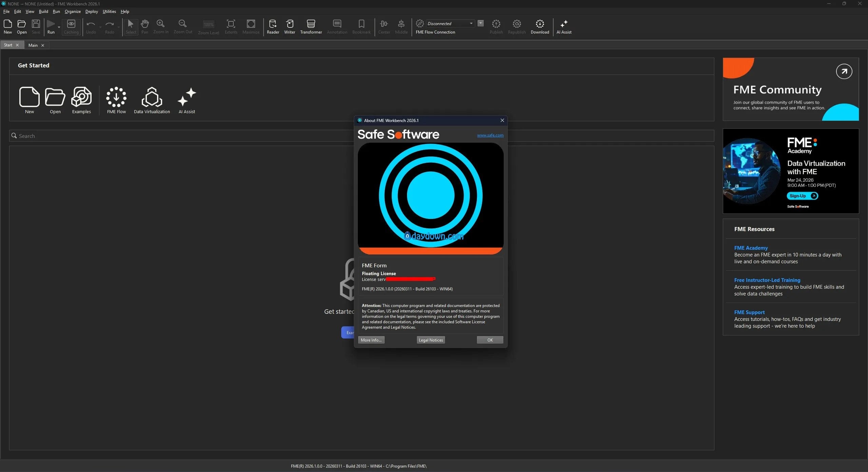Expand the FME Flow Connection dropdown

(x=471, y=23)
